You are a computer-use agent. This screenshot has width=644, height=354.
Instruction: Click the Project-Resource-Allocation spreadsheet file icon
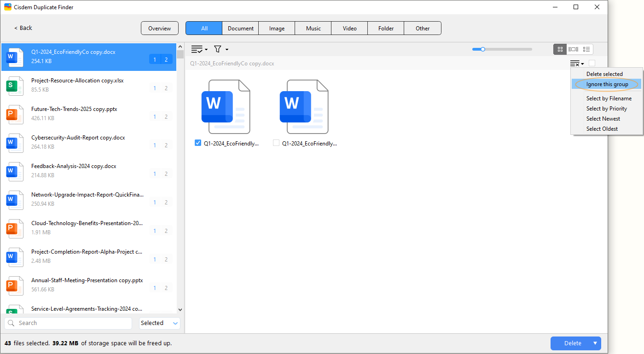(x=15, y=85)
